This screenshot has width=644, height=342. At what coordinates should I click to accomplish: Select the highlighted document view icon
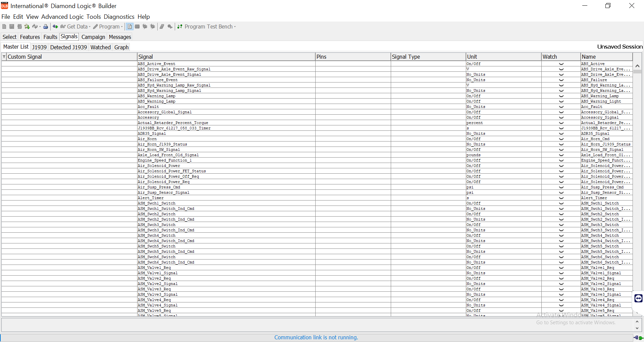pos(129,26)
